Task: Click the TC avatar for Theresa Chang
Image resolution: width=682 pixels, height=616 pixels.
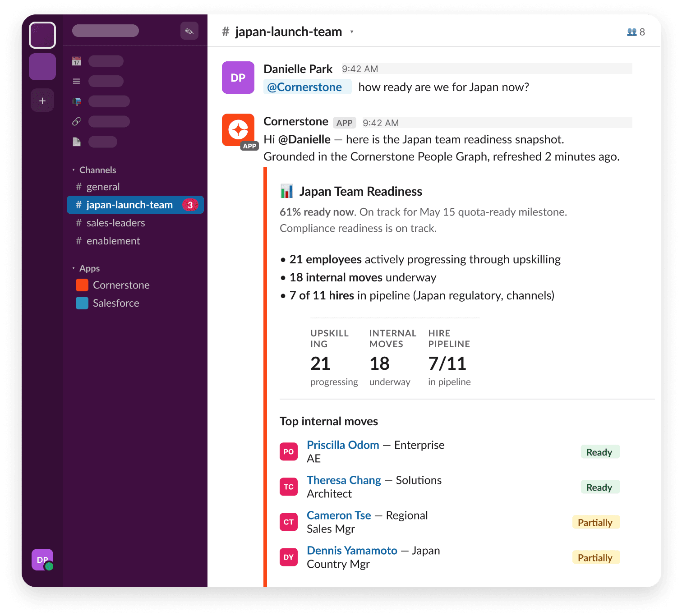Action: 289,487
